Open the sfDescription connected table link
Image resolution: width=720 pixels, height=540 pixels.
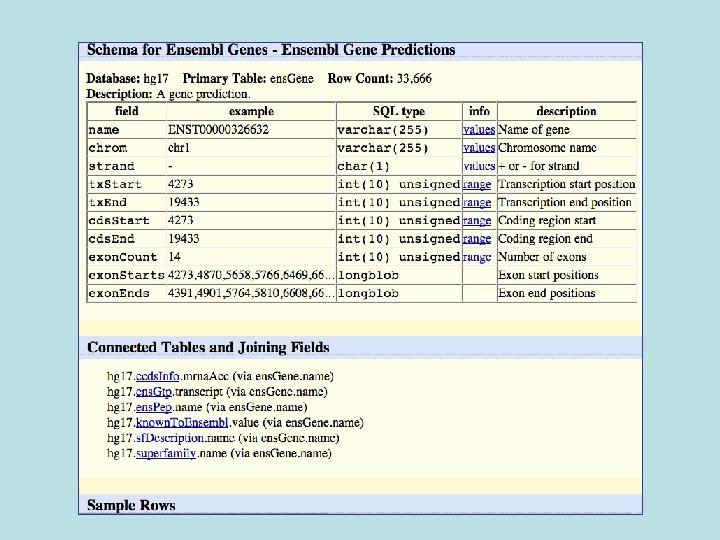(x=170, y=438)
